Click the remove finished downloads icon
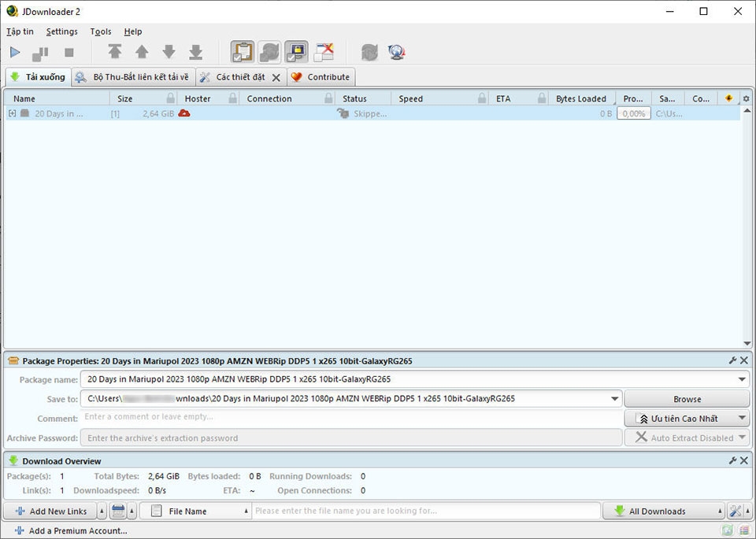 click(323, 52)
